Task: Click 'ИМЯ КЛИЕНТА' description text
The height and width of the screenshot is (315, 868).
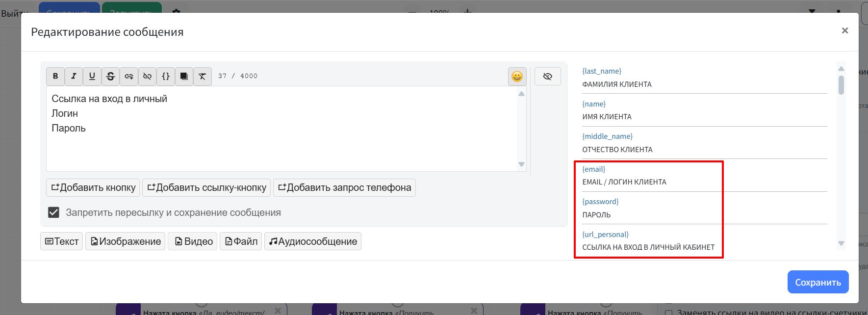Action: (607, 117)
